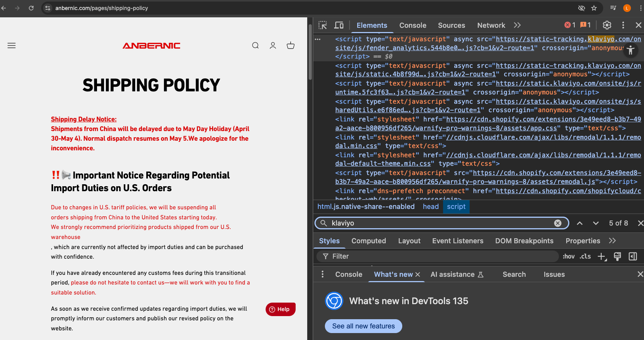Click the Anbernic logo

tap(151, 45)
